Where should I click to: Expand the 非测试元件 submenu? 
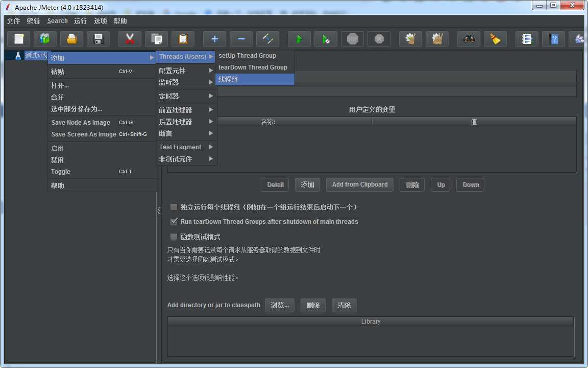click(186, 159)
